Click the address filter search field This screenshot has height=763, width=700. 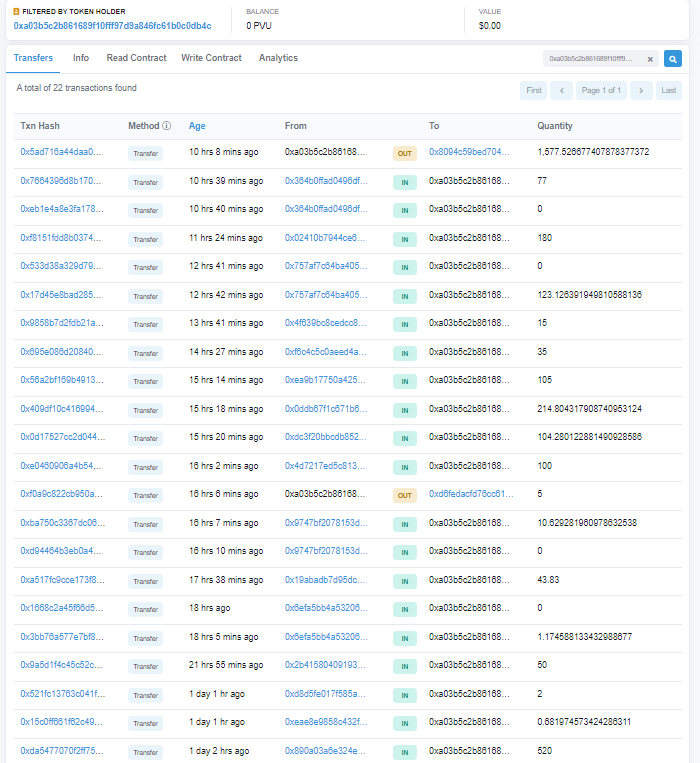pyautogui.click(x=592, y=59)
